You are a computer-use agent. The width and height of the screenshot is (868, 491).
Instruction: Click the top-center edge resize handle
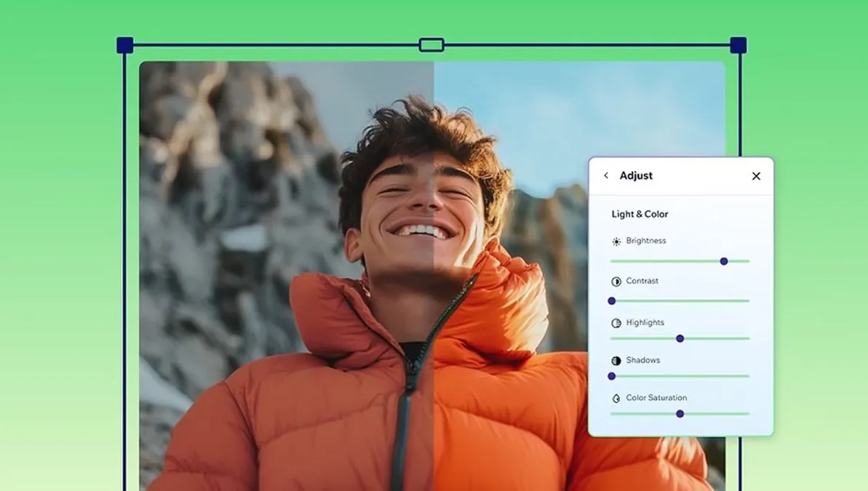[431, 45]
